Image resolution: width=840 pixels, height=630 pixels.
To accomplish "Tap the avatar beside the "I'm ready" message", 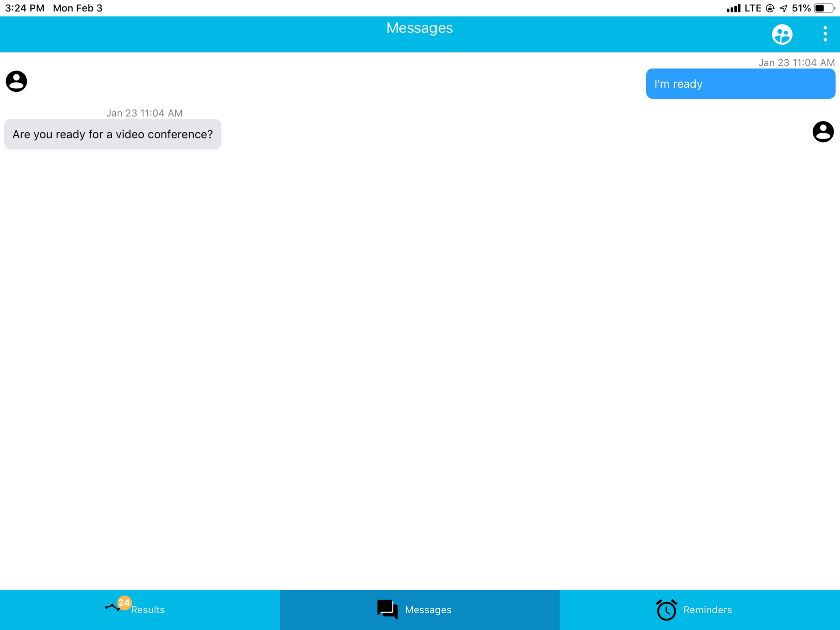I will click(x=16, y=81).
